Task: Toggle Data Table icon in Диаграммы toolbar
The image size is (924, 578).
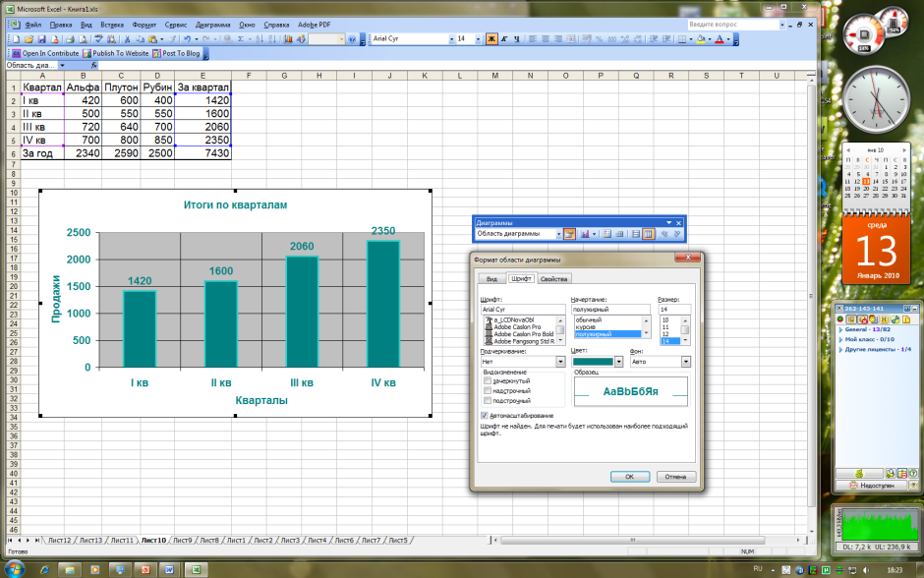Action: click(619, 234)
